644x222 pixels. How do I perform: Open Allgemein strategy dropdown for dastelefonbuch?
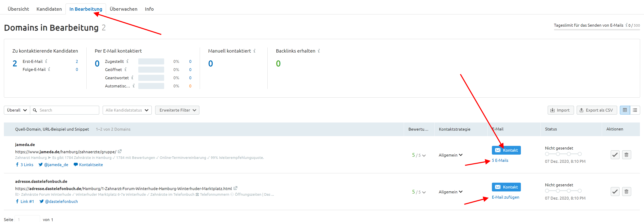[x=450, y=192]
